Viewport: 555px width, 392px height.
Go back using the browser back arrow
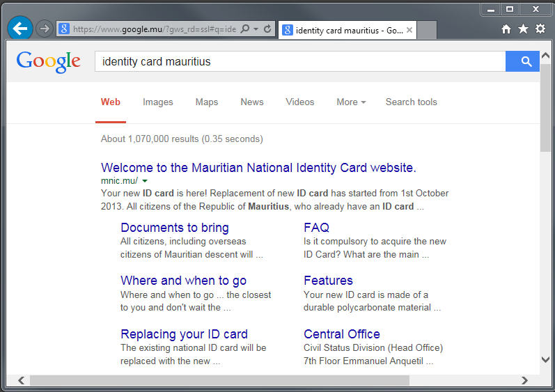(20, 29)
